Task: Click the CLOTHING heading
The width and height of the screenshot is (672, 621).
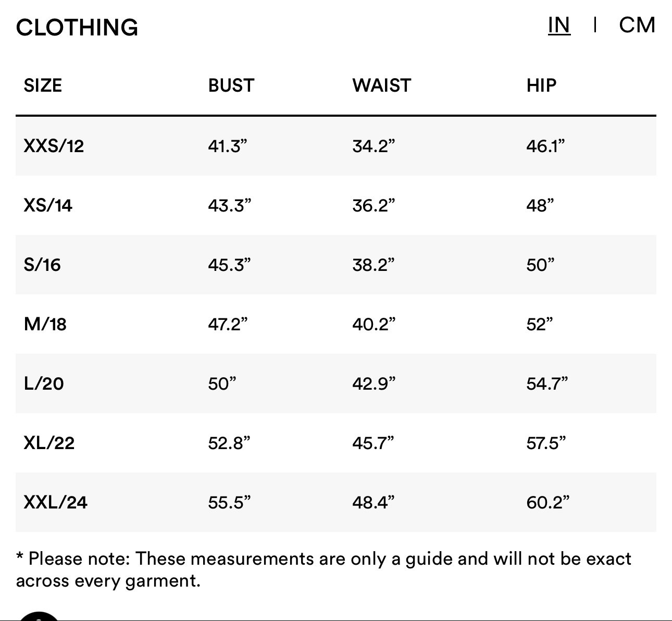Action: [77, 28]
